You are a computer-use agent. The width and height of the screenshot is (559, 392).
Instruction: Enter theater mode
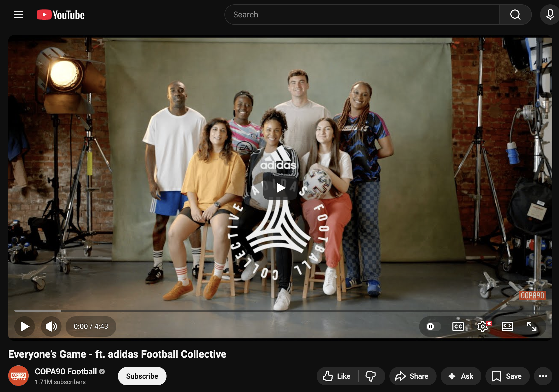click(x=507, y=326)
